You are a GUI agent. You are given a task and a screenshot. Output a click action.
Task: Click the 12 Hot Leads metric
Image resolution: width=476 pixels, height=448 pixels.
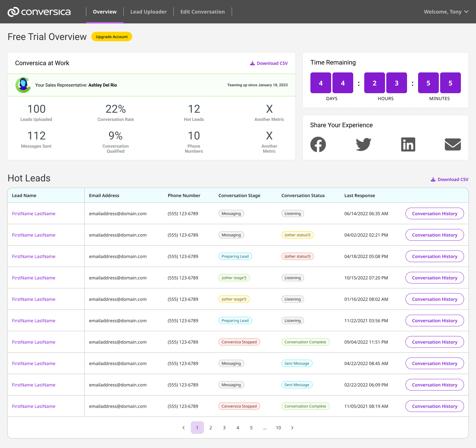click(x=194, y=112)
